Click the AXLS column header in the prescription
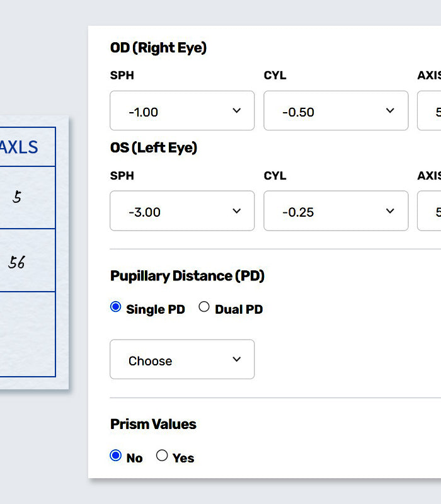 tap(19, 147)
